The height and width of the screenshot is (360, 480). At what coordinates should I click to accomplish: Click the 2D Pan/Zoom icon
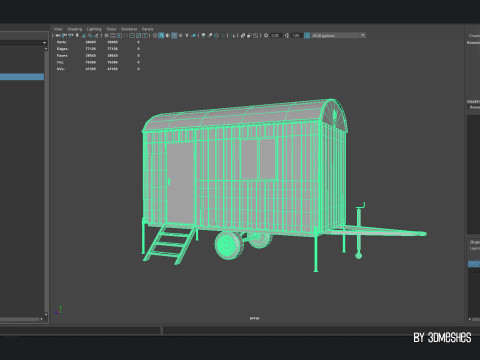(x=90, y=35)
